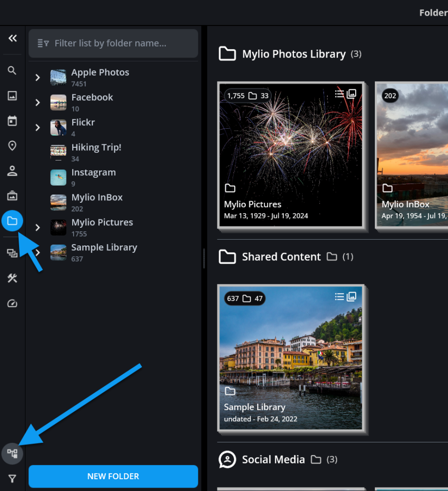The height and width of the screenshot is (491, 448).
Task: Click the Social Media section heading
Action: (273, 460)
